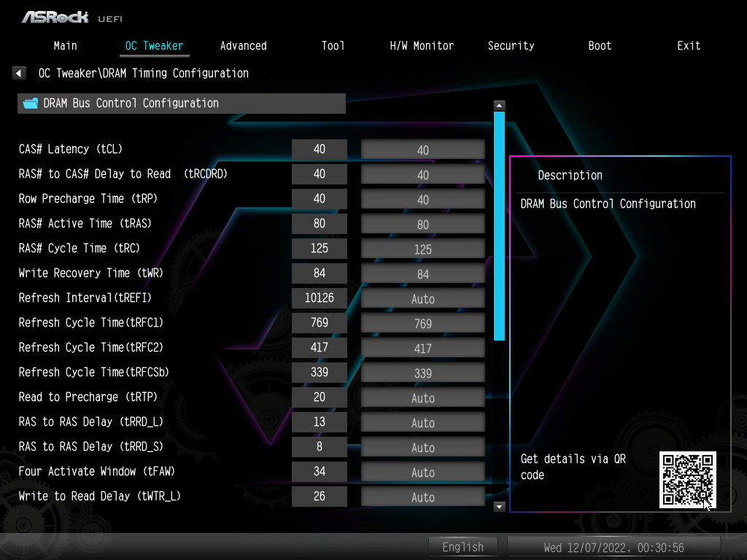The height and width of the screenshot is (560, 747).
Task: Open the Refresh Interval (tREFI) Auto field
Action: (x=422, y=298)
